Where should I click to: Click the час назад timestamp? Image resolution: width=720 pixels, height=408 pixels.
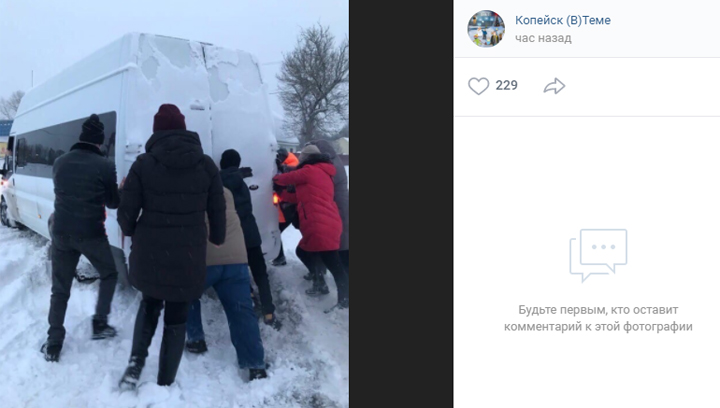point(543,38)
